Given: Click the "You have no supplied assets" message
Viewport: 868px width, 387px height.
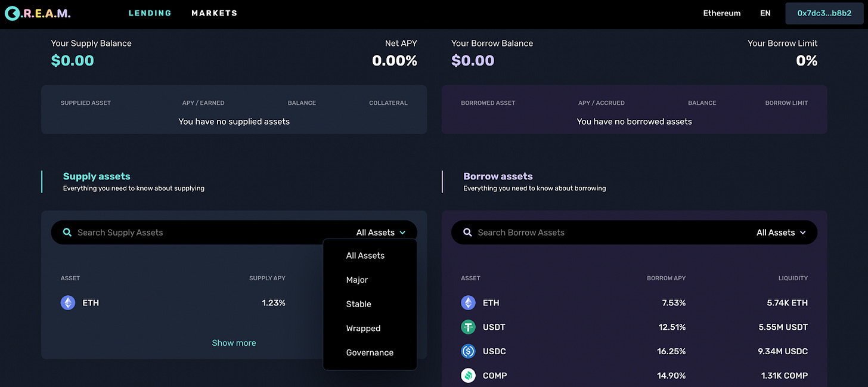Looking at the screenshot, I should [234, 122].
